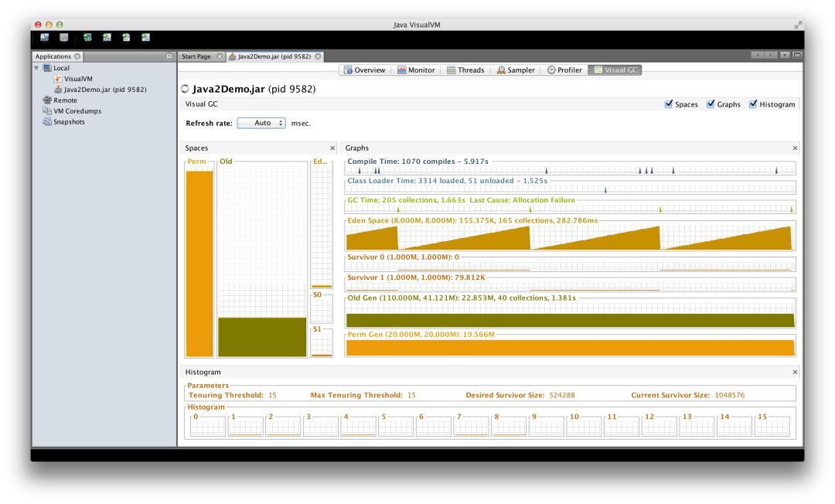Click the 'Max Tenuring Threshold: 15' text
Screen dimensions: 835x504
[x=363, y=395]
